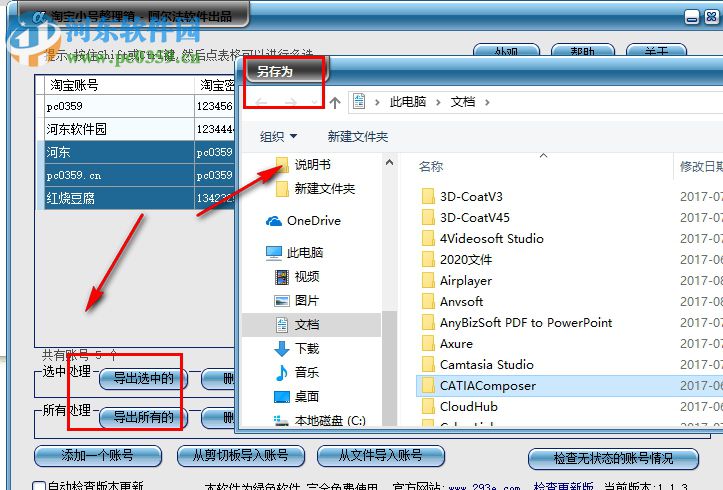Click the 检查更新版 link

click(x=563, y=486)
